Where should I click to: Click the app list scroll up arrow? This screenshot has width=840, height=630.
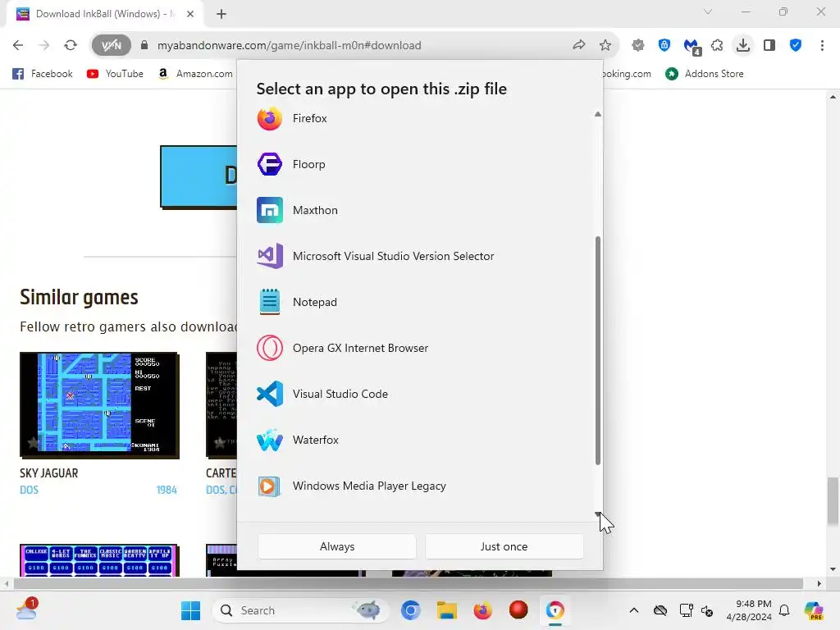click(598, 114)
